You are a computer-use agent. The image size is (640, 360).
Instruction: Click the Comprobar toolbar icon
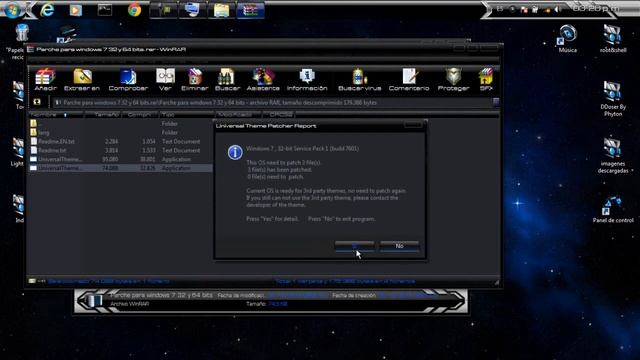tap(128, 80)
